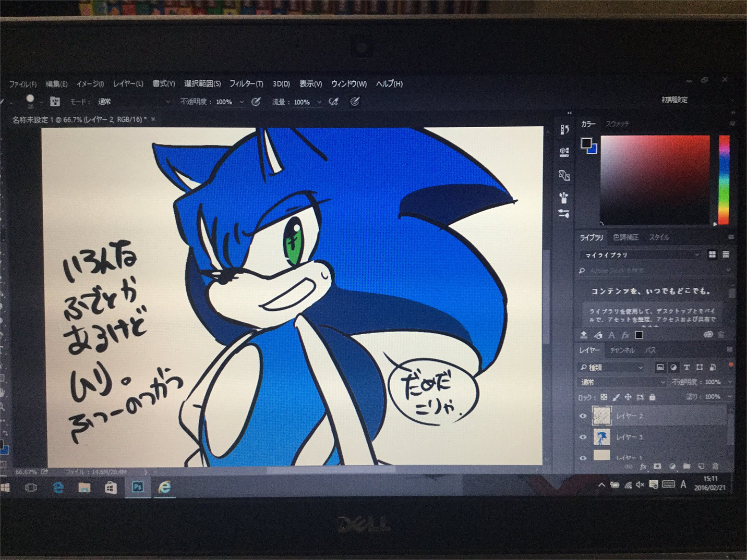Filter layers by adjustment layers icon
Screen dimensions: 747x560
click(673, 367)
